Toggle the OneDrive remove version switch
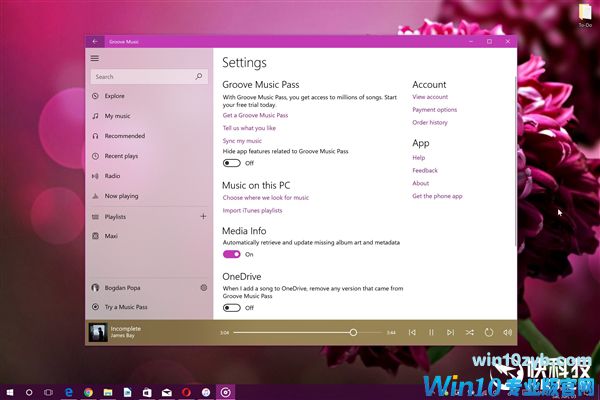 pyautogui.click(x=232, y=308)
